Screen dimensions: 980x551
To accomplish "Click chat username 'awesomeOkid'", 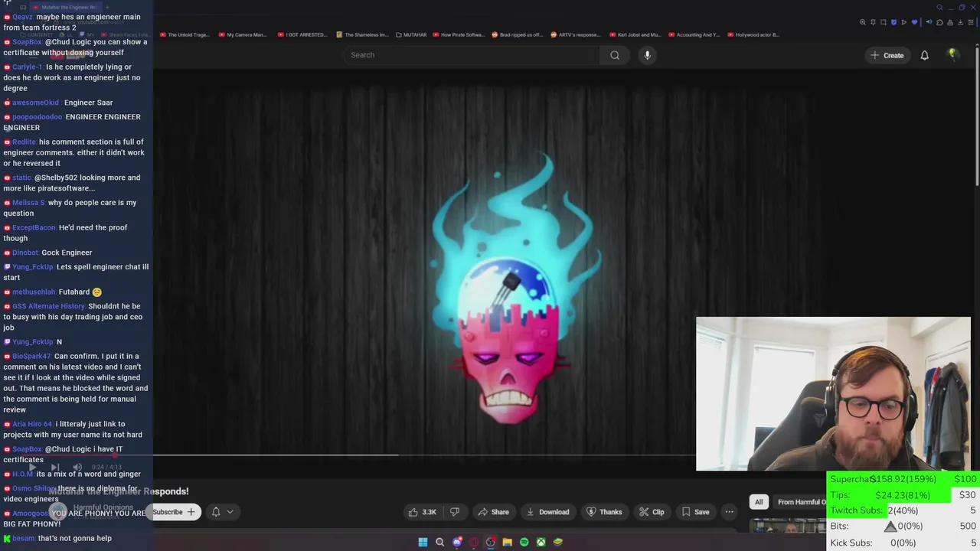I will tap(35, 103).
